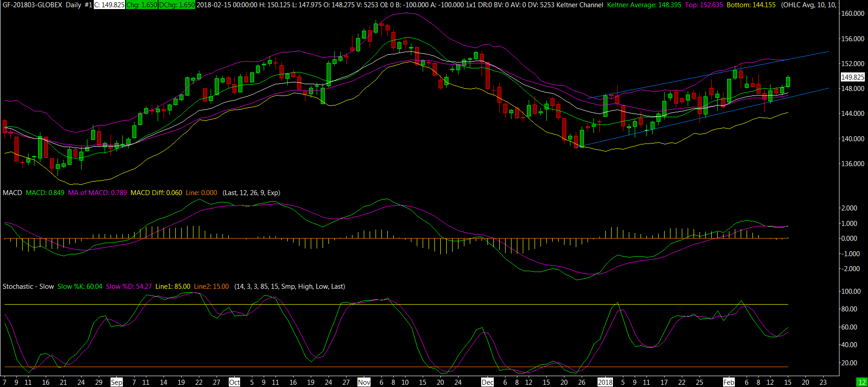This screenshot has width=868, height=387.
Task: Click the 100.00 label on stochastic axis
Action: [851, 291]
